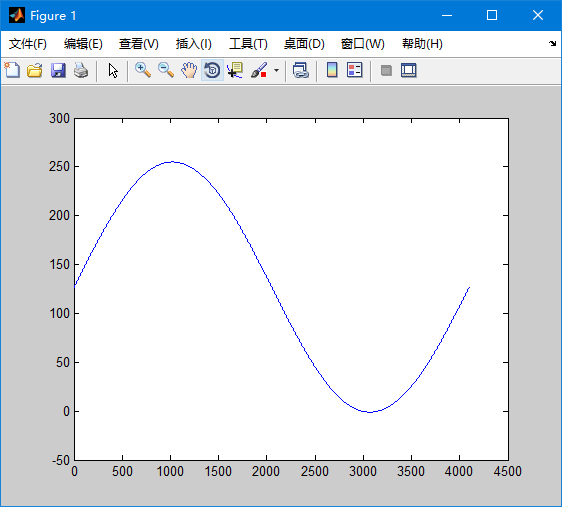562x507 pixels.
Task: Open the 工具(T) menu
Action: click(x=248, y=44)
